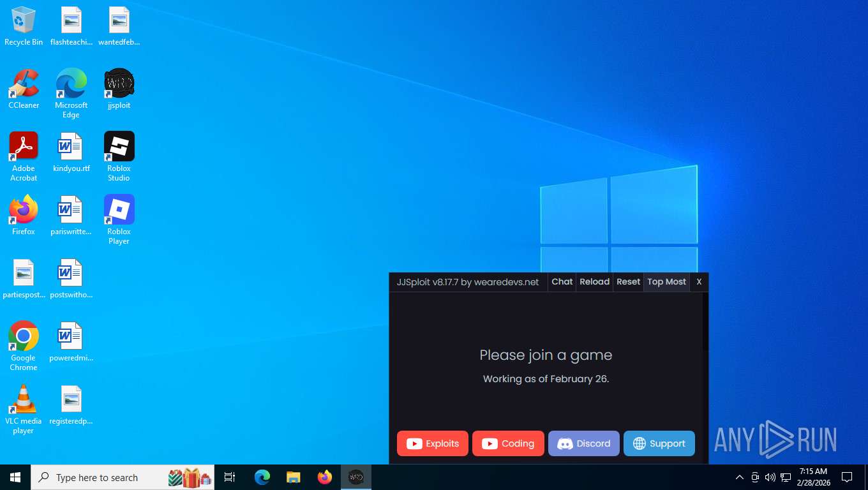Image resolution: width=868 pixels, height=490 pixels.
Task: Open the network tray icon
Action: pos(786,477)
